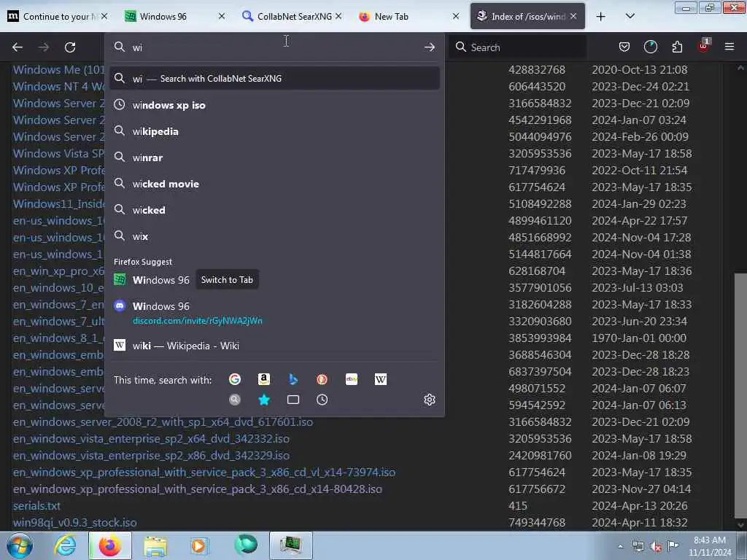Viewport: 747px width, 560px height.
Task: Search this time with Google
Action: [235, 379]
